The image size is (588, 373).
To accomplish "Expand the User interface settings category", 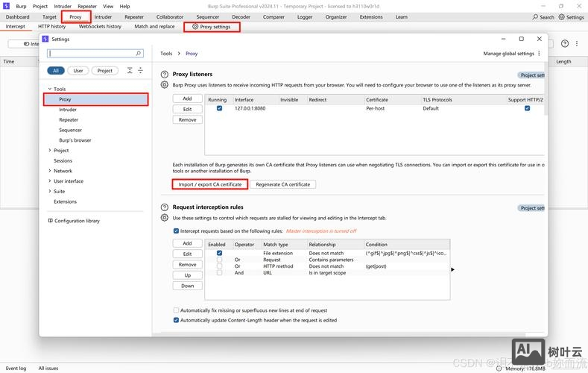I will [x=49, y=181].
